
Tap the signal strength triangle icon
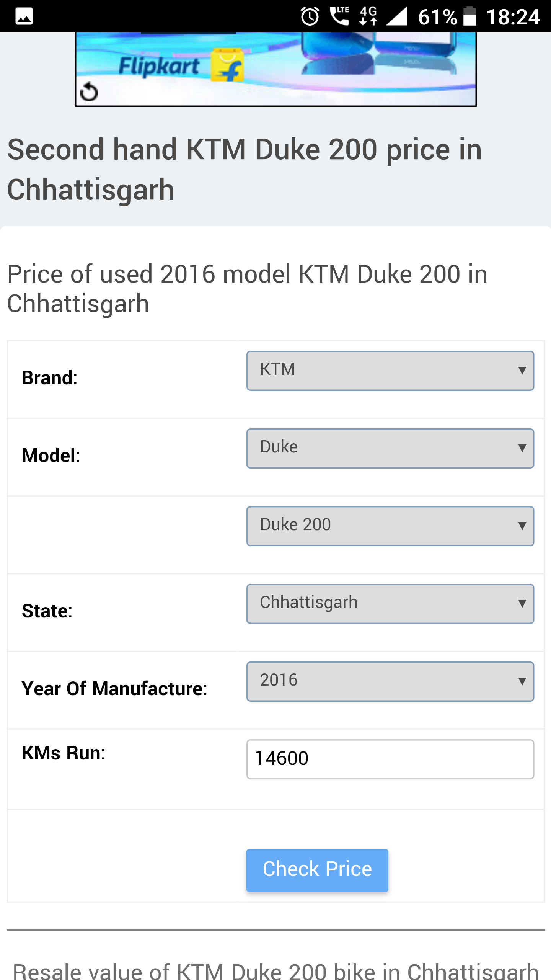tap(397, 16)
